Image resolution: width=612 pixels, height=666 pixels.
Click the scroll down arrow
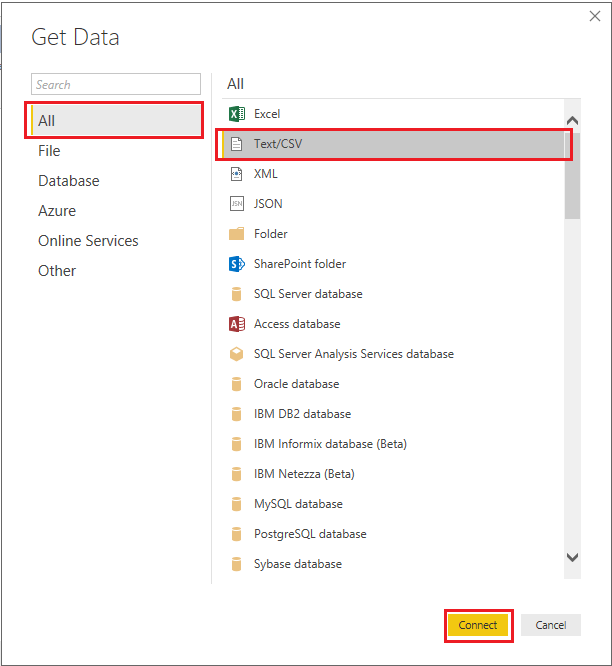coord(572,557)
